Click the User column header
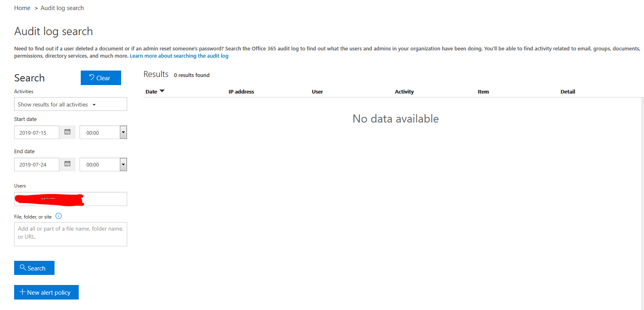The width and height of the screenshot is (644, 310). [317, 92]
